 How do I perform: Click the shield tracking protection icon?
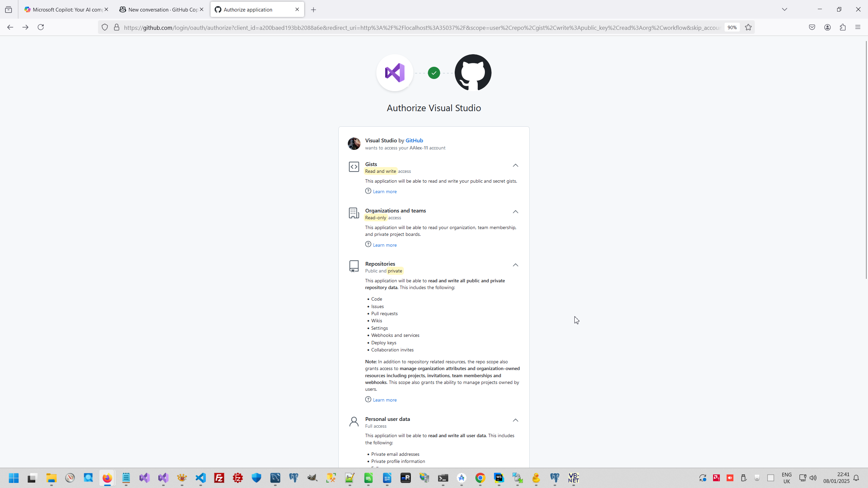coord(105,27)
